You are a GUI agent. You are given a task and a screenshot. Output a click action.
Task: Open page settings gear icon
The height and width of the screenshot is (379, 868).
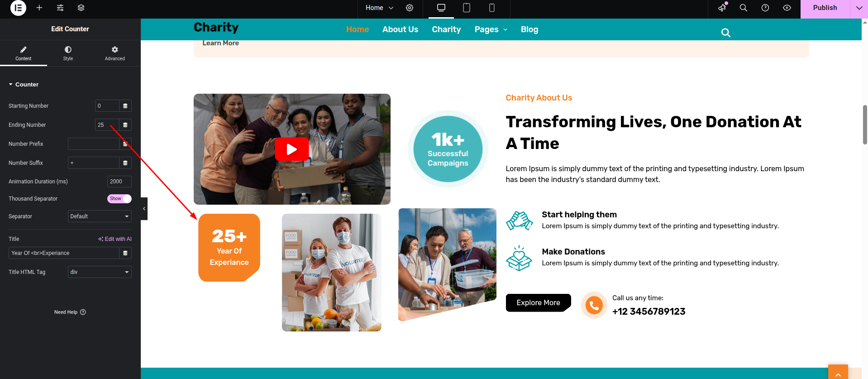(410, 8)
